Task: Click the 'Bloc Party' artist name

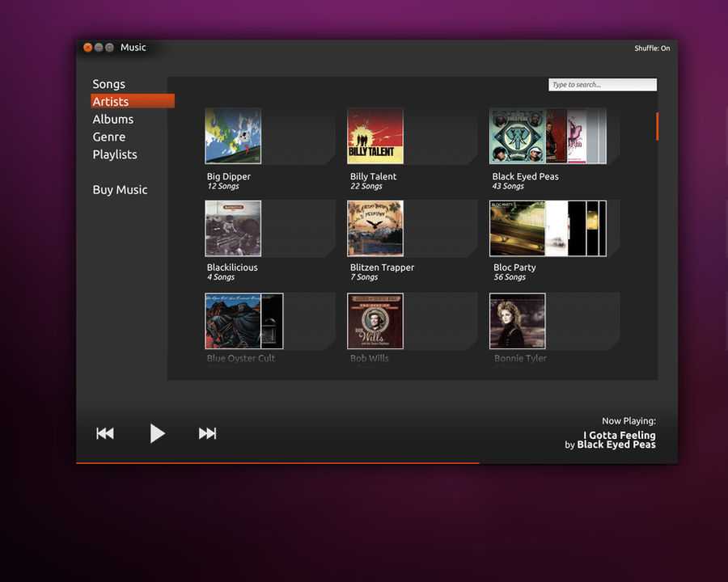Action: coord(514,268)
